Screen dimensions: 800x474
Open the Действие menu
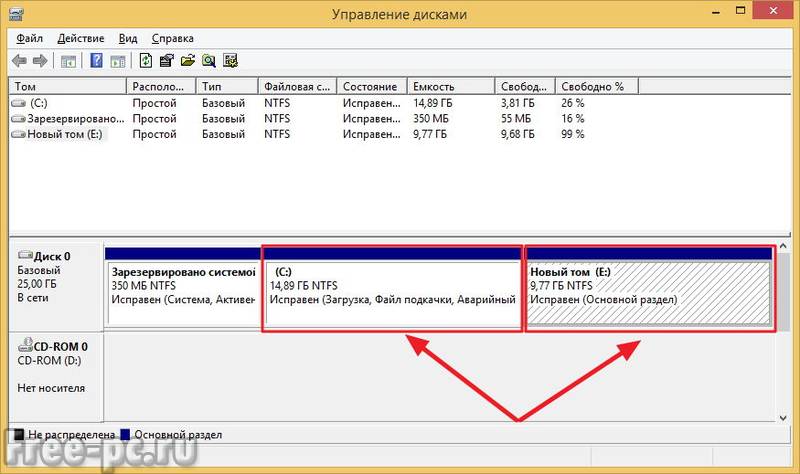(x=81, y=39)
